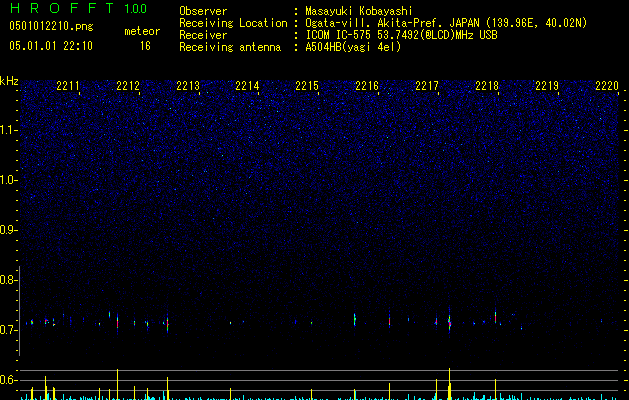This screenshot has width=629, height=400.
Task: Click the 2211 time marker
Action: pos(68,86)
